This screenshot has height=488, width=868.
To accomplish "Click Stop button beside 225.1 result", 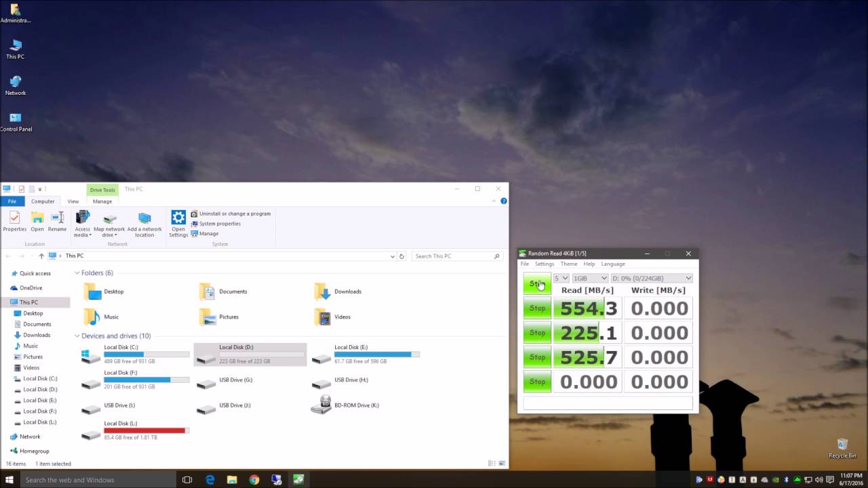I will point(537,333).
